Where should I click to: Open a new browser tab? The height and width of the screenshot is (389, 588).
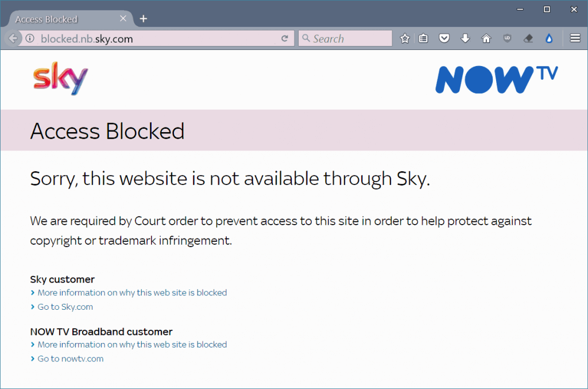(x=143, y=18)
